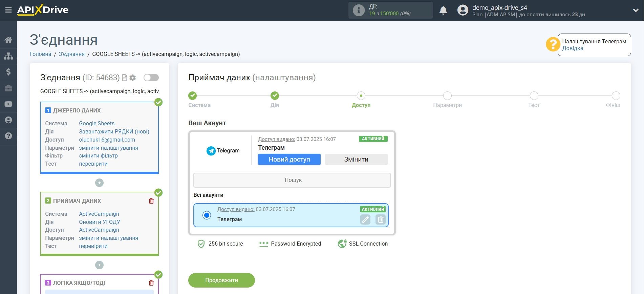Click the Продовжити button
Image resolution: width=644 pixels, height=294 pixels.
point(221,280)
